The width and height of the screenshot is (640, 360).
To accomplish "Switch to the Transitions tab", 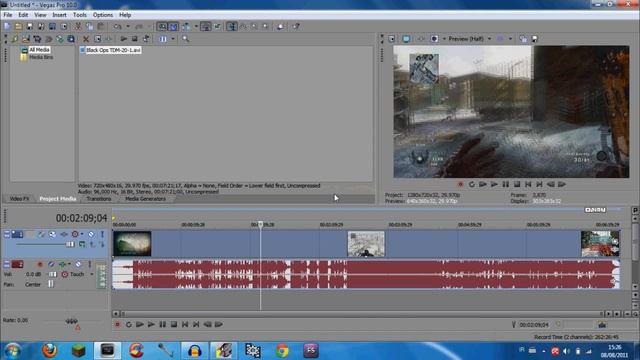I will 99,199.
